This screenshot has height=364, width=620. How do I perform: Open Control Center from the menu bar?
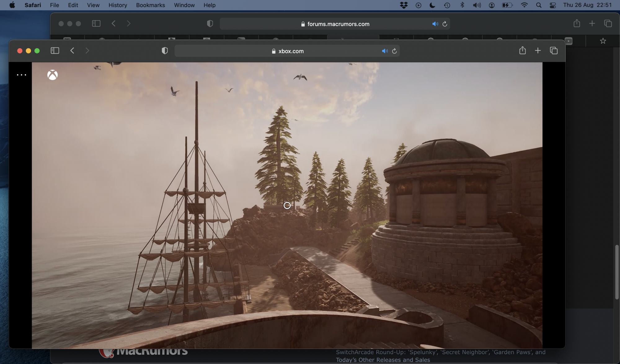point(553,5)
